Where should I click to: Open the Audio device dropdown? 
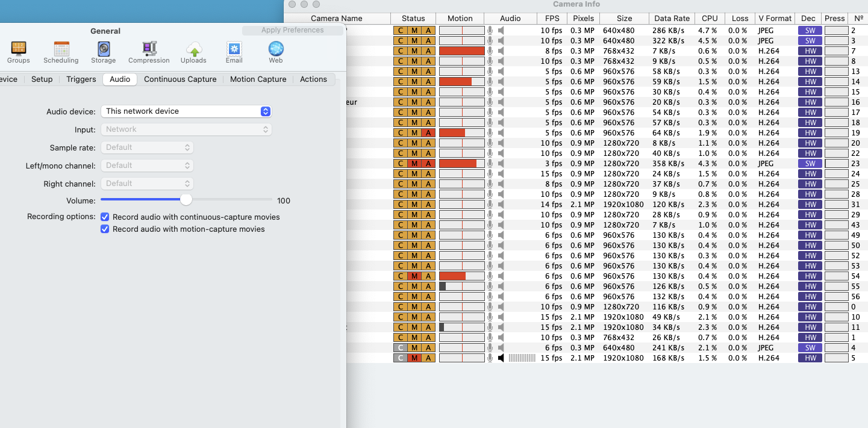coord(186,111)
